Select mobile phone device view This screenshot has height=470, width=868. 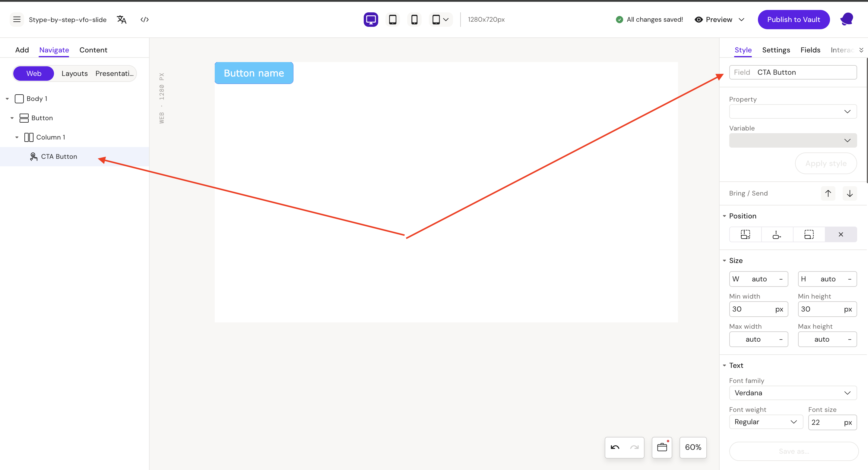[414, 20]
